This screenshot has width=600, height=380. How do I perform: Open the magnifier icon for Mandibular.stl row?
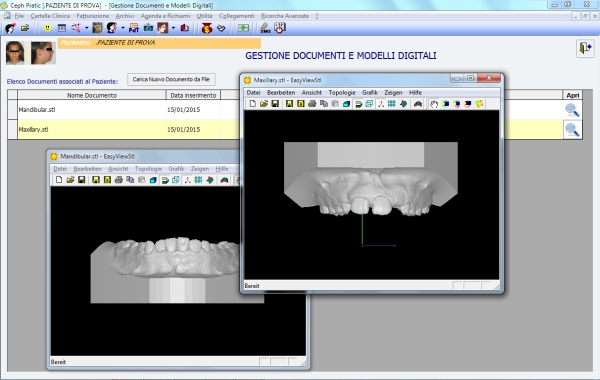click(572, 110)
